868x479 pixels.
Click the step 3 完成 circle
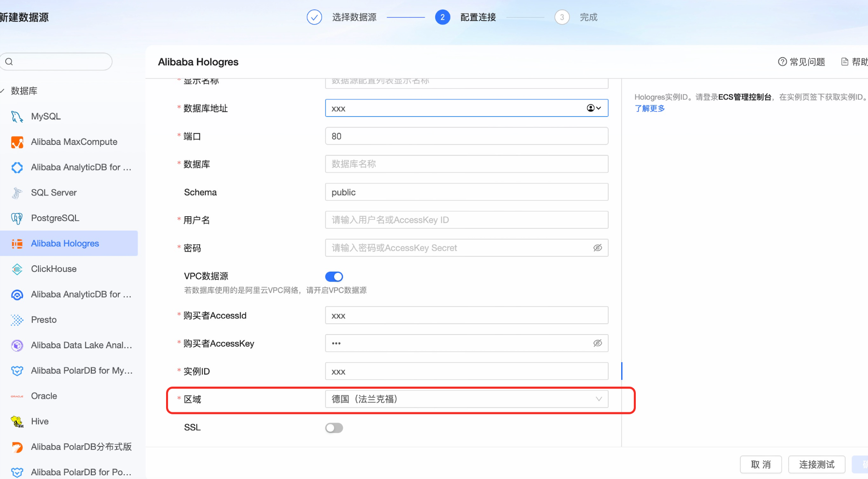562,17
